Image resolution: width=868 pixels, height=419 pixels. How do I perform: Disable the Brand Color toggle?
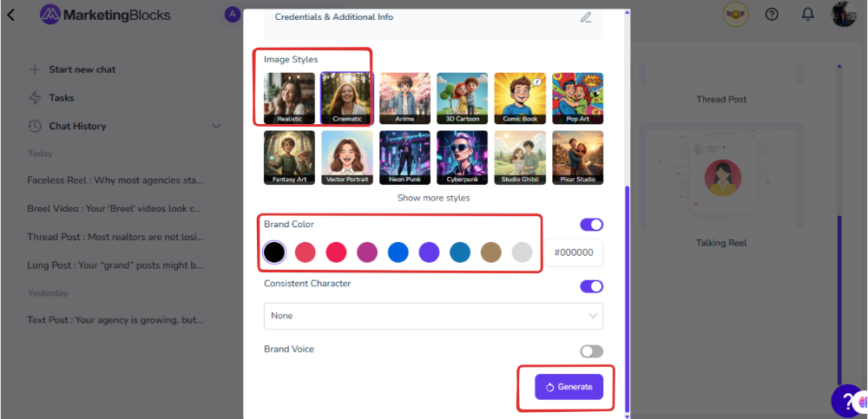coord(591,225)
